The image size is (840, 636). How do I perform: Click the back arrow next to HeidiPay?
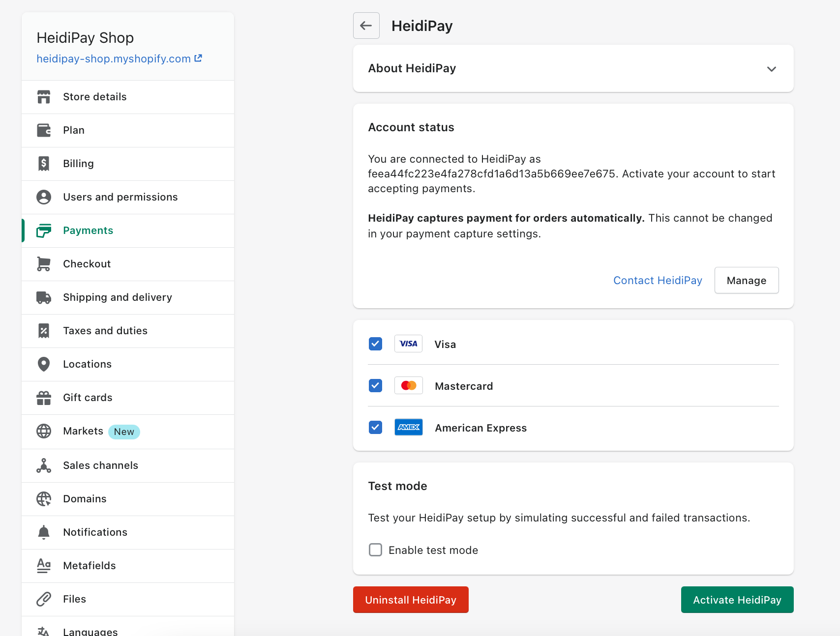(366, 26)
